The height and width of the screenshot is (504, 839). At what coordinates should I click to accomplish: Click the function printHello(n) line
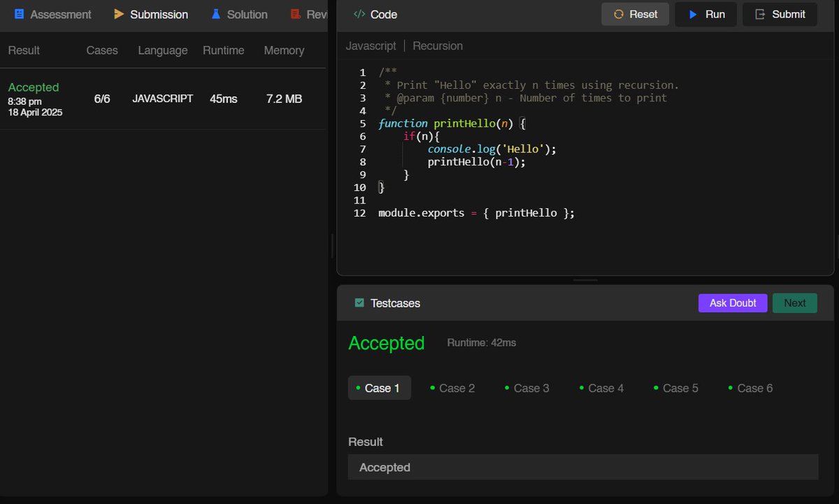(x=452, y=124)
